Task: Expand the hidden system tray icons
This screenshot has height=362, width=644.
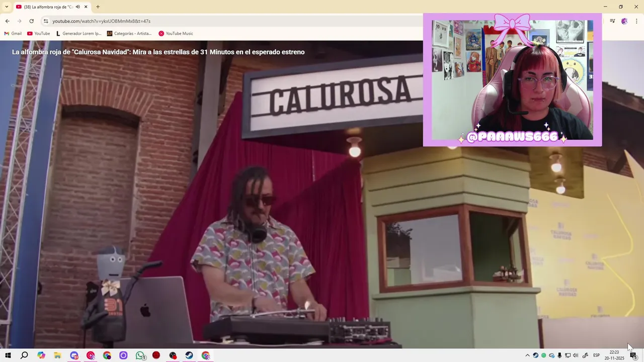Action: (x=527, y=355)
